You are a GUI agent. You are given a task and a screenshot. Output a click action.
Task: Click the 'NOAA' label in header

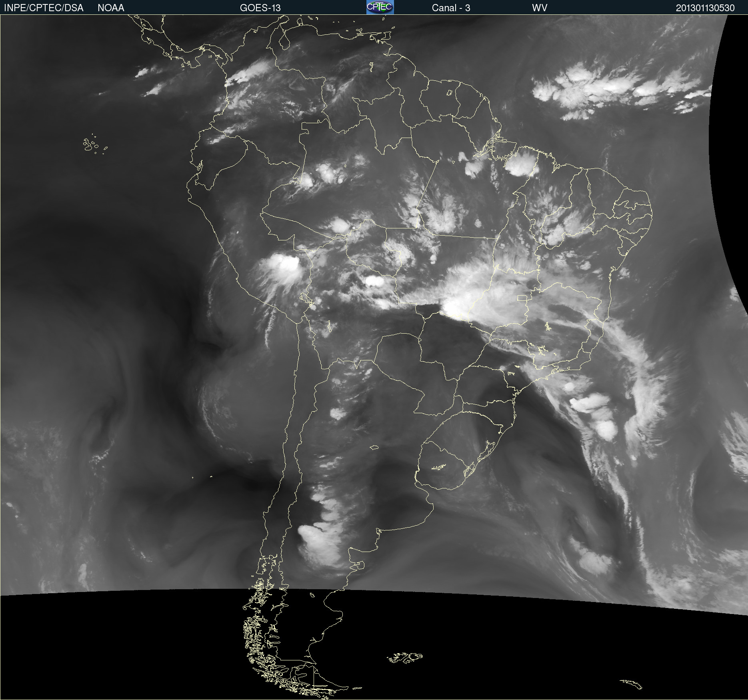click(111, 8)
